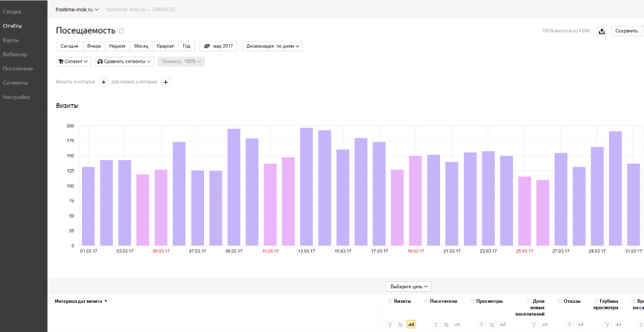Click the export/share icon near Сохранить
The image size is (644, 332).
click(x=602, y=31)
